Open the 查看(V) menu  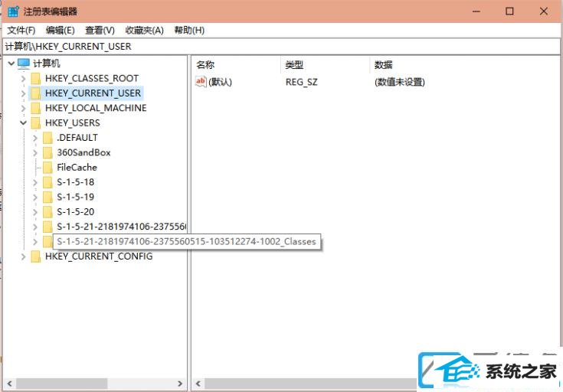tap(100, 31)
